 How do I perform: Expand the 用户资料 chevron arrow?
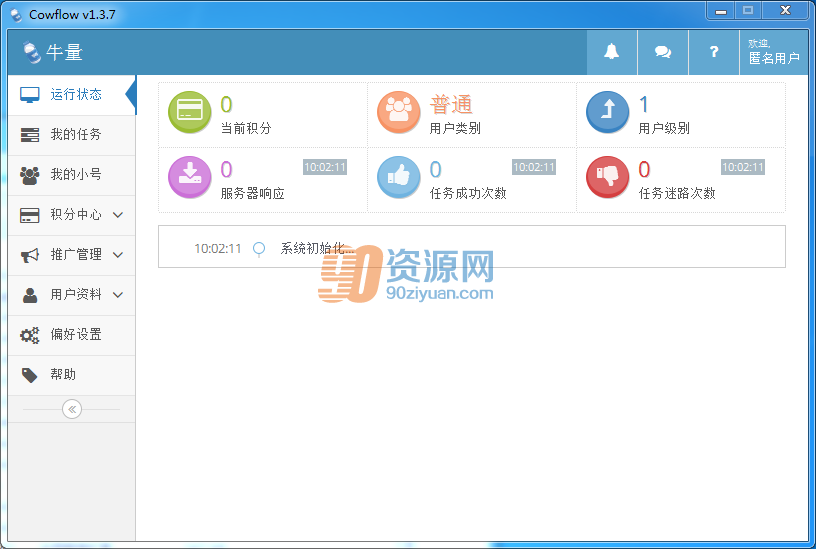pos(118,295)
